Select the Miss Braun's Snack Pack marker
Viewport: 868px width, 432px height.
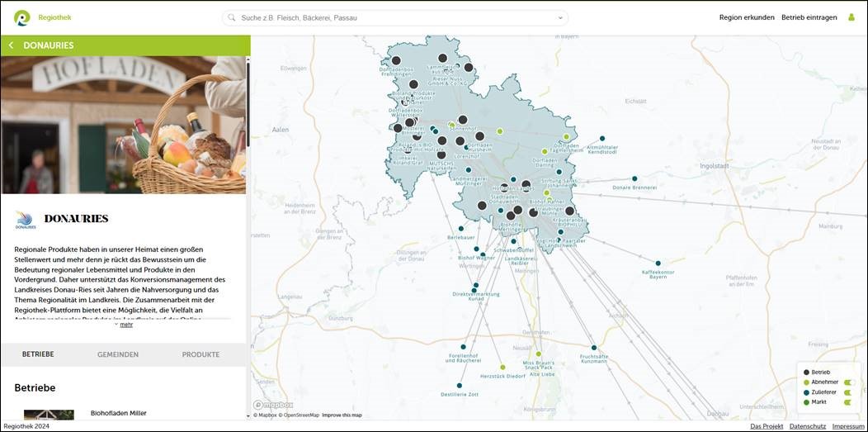(539, 354)
